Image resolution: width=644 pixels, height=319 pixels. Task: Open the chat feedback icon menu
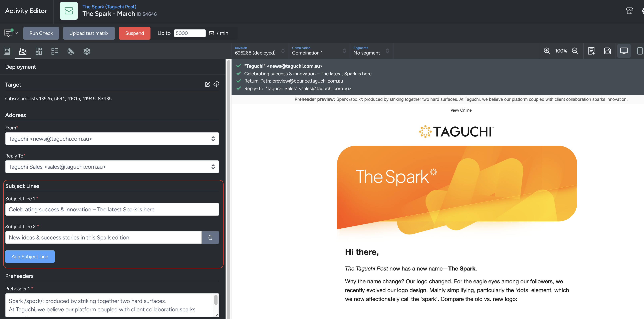(11, 33)
